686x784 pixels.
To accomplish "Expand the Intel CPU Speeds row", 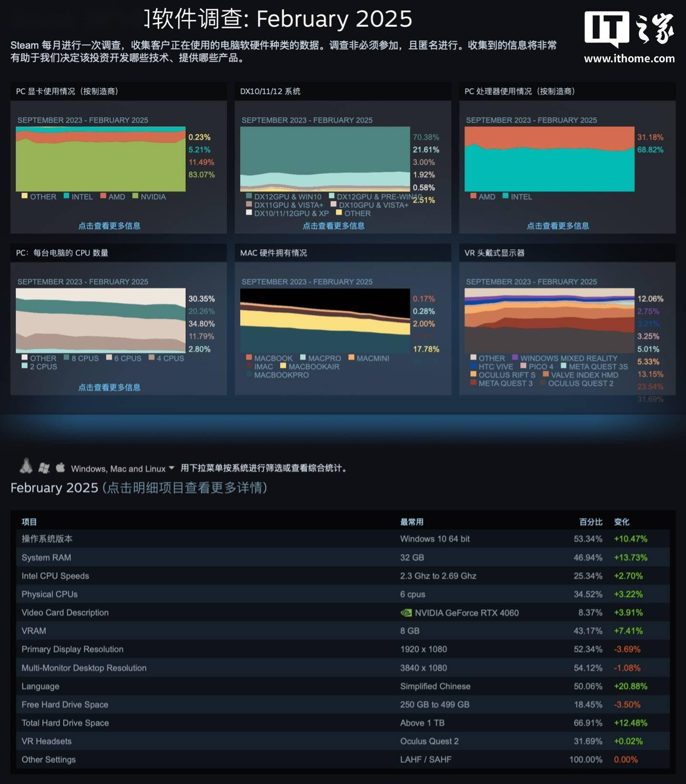I will click(343, 575).
